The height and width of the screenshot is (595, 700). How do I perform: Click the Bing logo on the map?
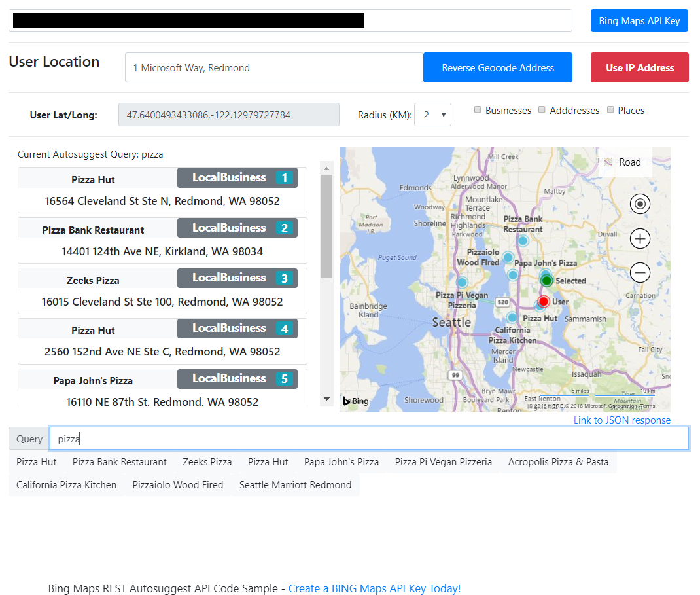(x=355, y=401)
